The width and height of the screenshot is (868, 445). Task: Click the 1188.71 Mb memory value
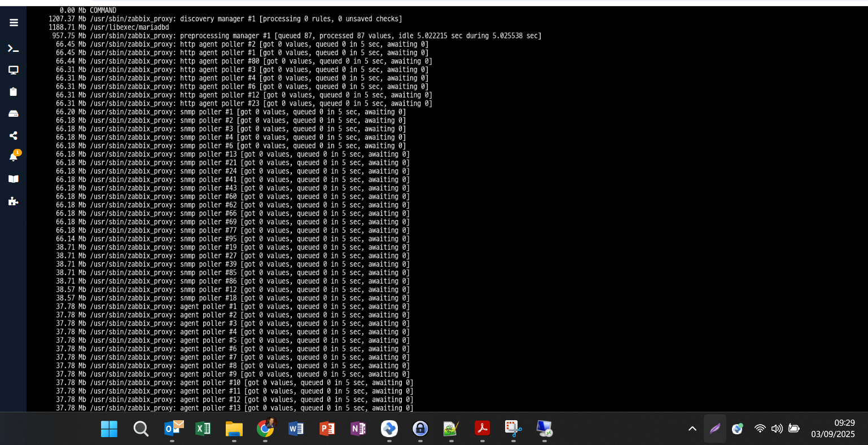coord(67,27)
